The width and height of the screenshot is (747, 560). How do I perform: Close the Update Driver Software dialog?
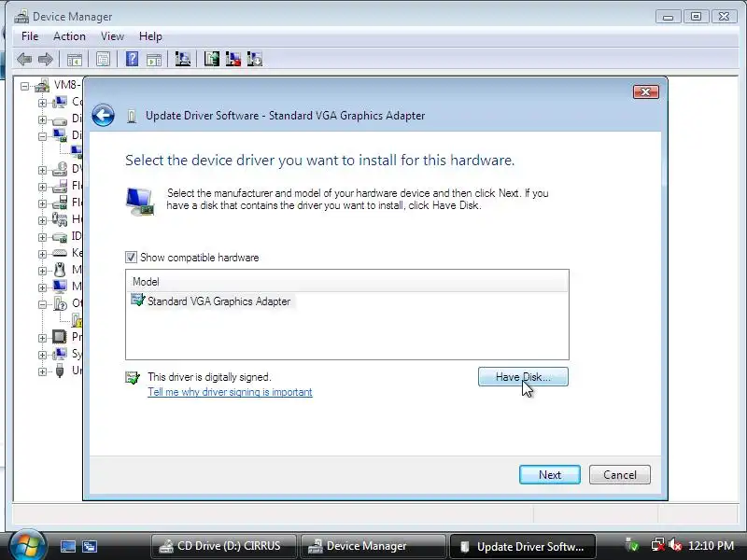click(x=646, y=91)
